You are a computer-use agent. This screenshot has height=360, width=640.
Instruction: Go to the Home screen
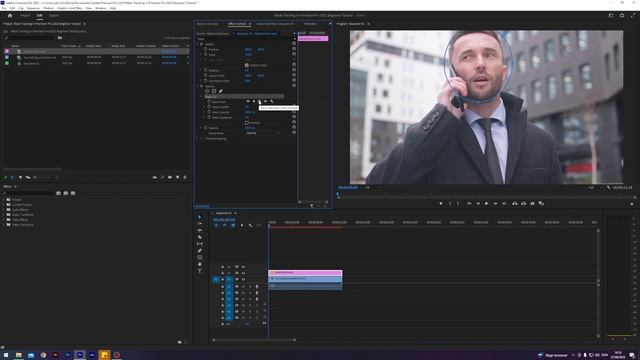10,16
